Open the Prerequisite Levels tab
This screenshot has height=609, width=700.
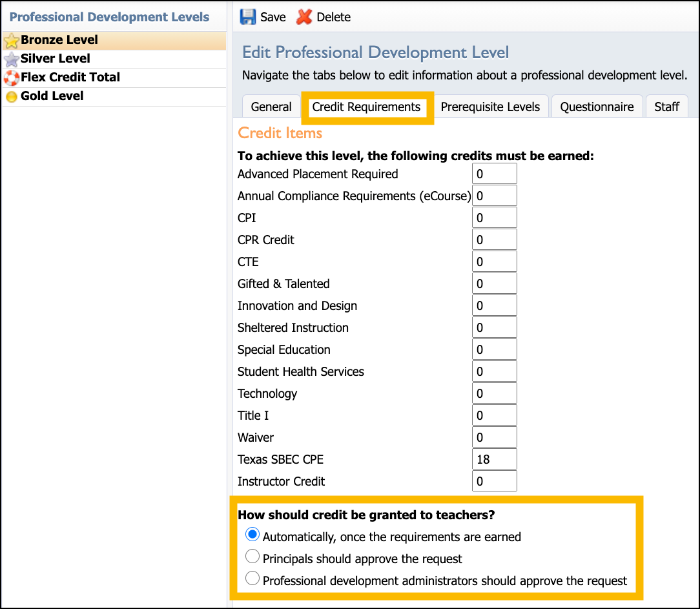(490, 107)
